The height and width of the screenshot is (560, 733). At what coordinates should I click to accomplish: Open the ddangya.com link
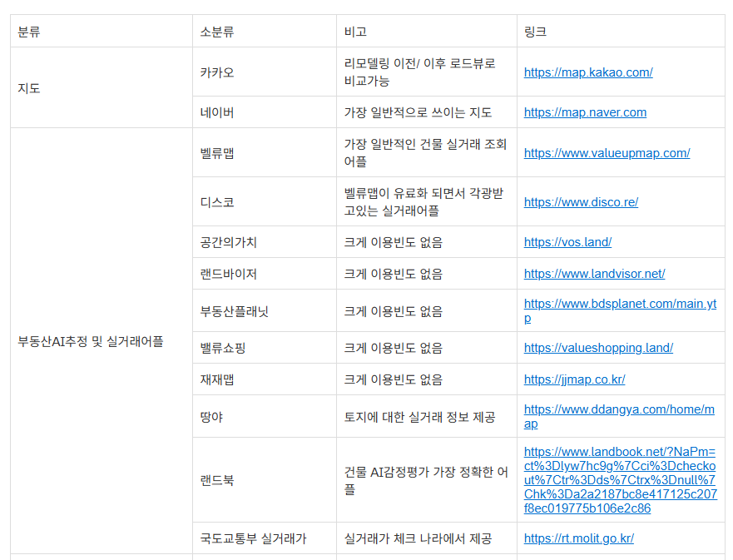(619, 417)
